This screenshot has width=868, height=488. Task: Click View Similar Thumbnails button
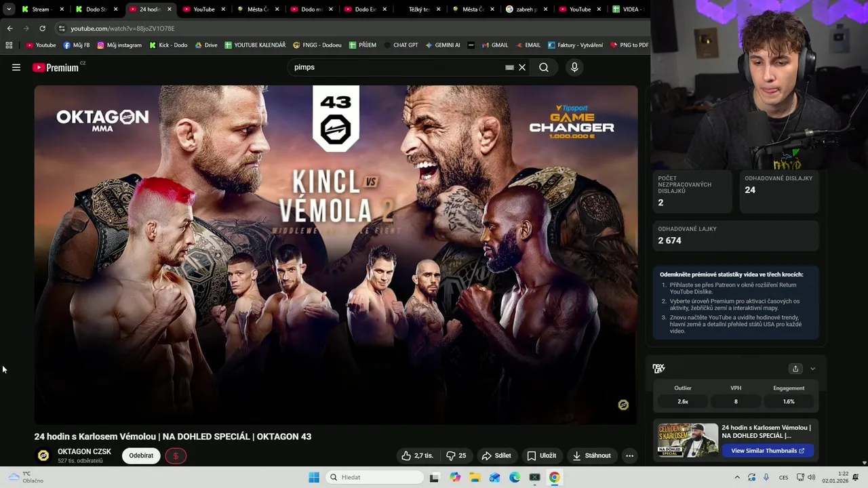coord(768,451)
